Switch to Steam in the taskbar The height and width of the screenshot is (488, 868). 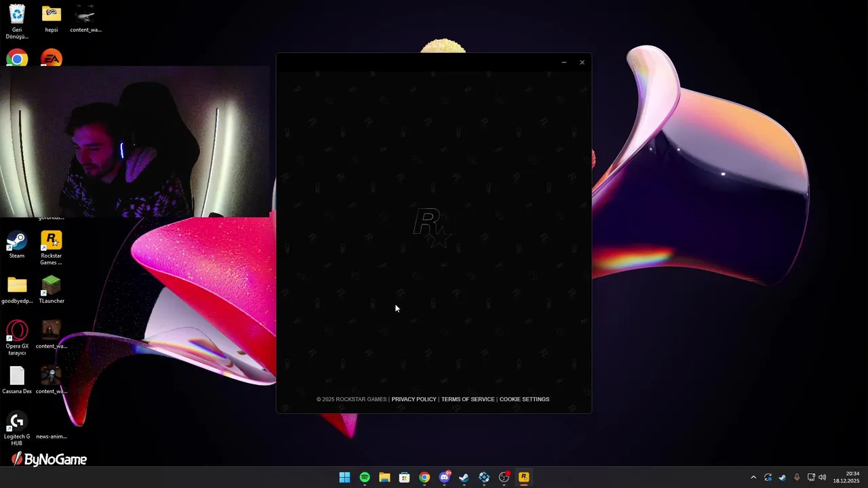(x=464, y=477)
